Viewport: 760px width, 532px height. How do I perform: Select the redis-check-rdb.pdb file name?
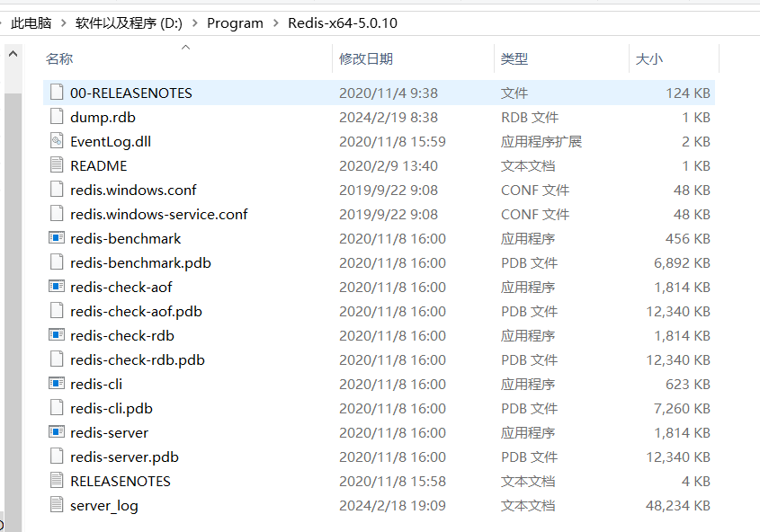coord(138,359)
